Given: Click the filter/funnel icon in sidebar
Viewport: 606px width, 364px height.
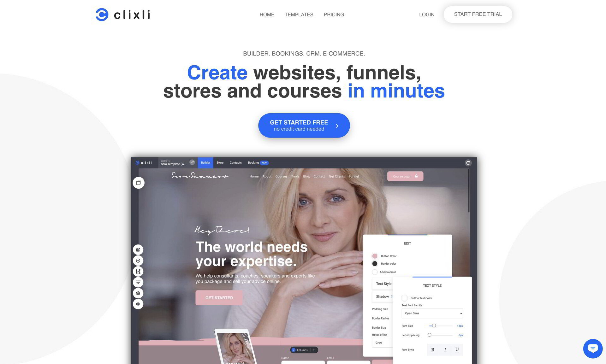Looking at the screenshot, I should (139, 282).
